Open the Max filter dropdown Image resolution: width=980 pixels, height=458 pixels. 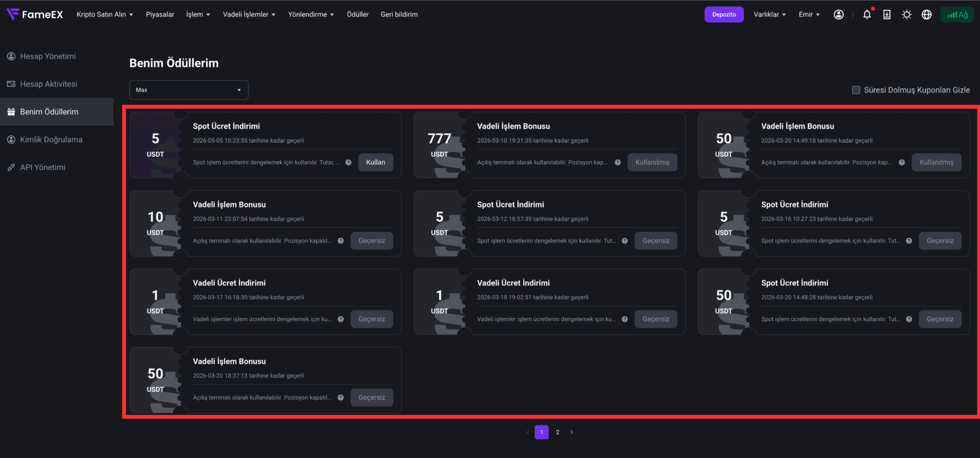click(x=189, y=90)
